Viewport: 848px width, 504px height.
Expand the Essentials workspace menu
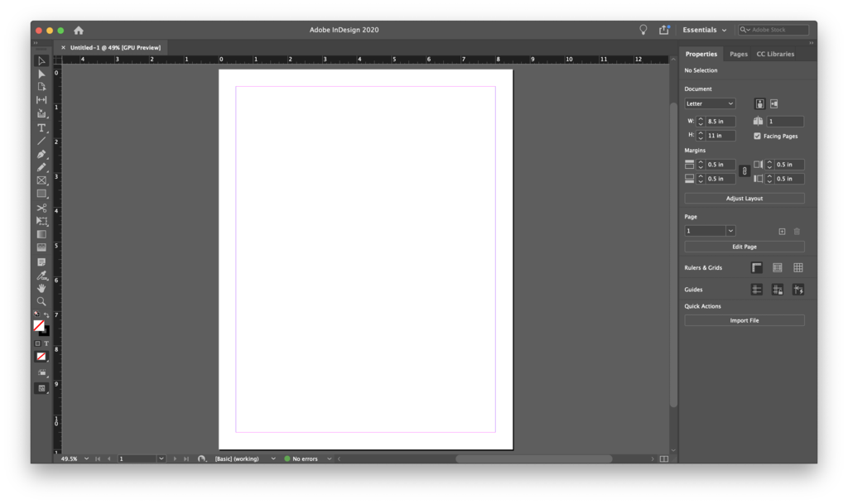(x=704, y=31)
